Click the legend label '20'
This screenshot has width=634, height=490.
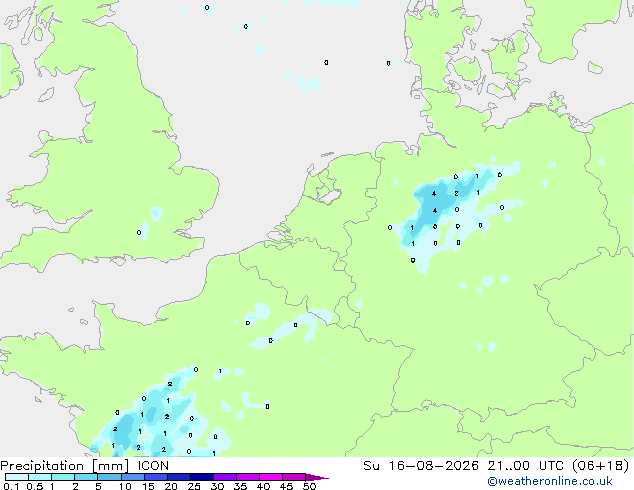pyautogui.click(x=171, y=486)
